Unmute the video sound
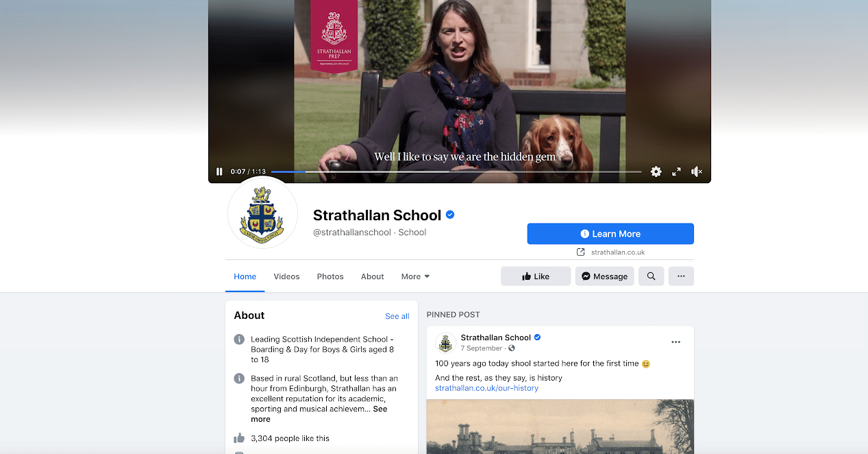This screenshot has width=868, height=454. tap(697, 171)
